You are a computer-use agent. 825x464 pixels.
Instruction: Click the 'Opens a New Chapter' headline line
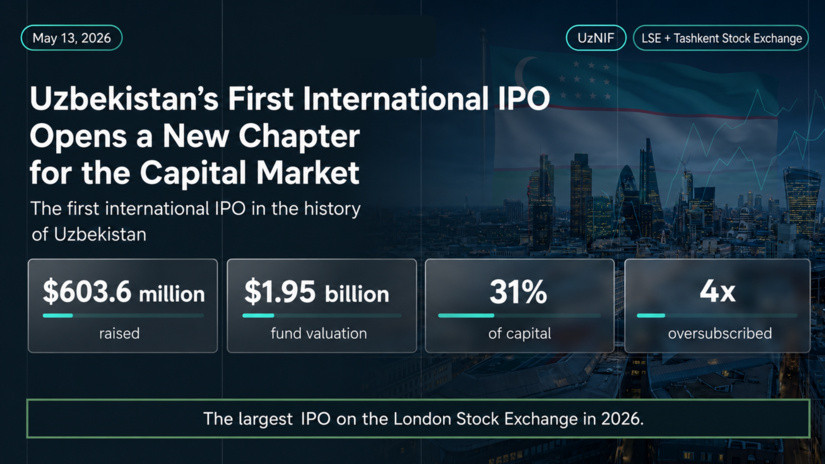(195, 136)
